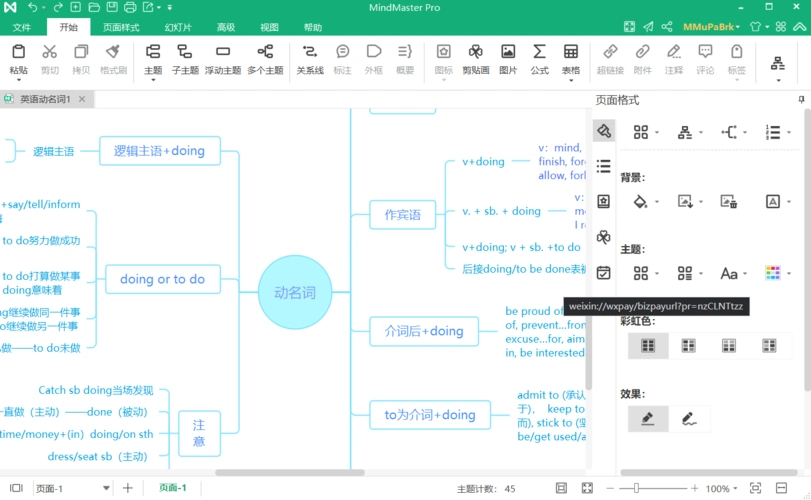Insert a 公式 formula
The height and width of the screenshot is (500, 811).
(x=539, y=52)
